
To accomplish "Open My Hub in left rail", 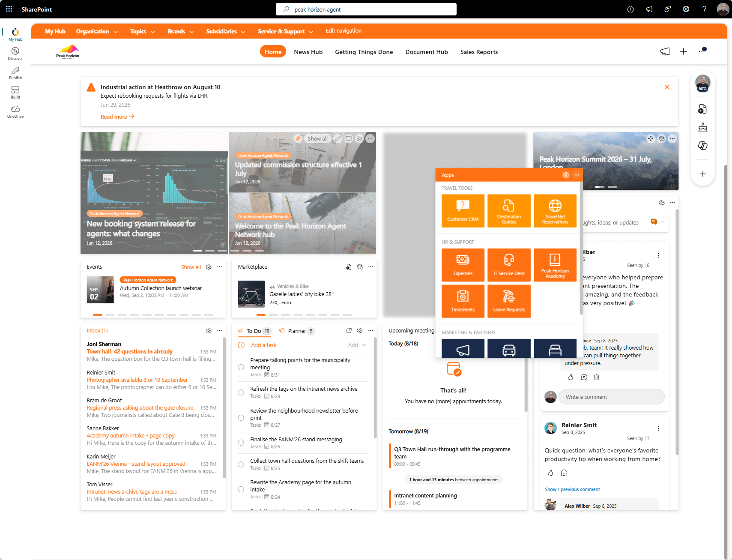I will click(x=15, y=34).
